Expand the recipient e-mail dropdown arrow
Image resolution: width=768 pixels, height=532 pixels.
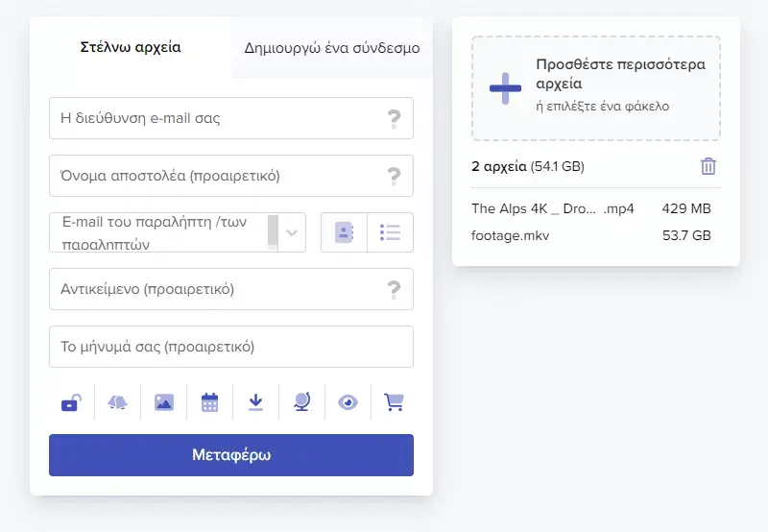tap(292, 232)
